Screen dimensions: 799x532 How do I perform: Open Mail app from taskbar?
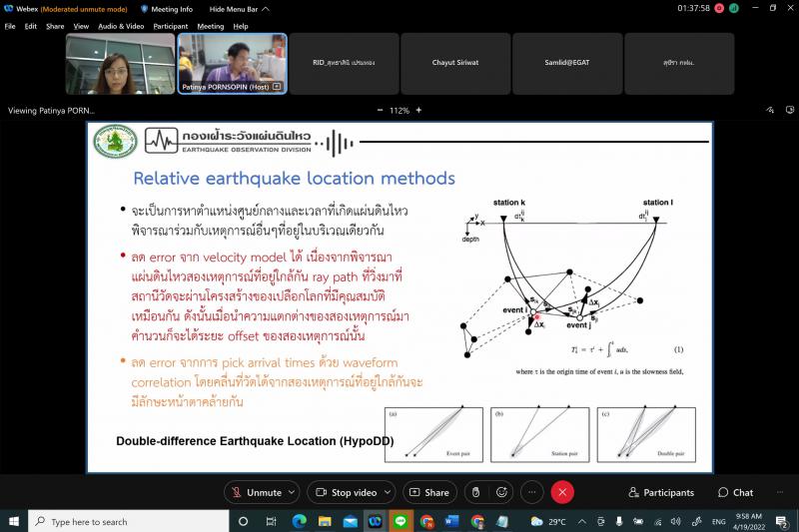(351, 521)
